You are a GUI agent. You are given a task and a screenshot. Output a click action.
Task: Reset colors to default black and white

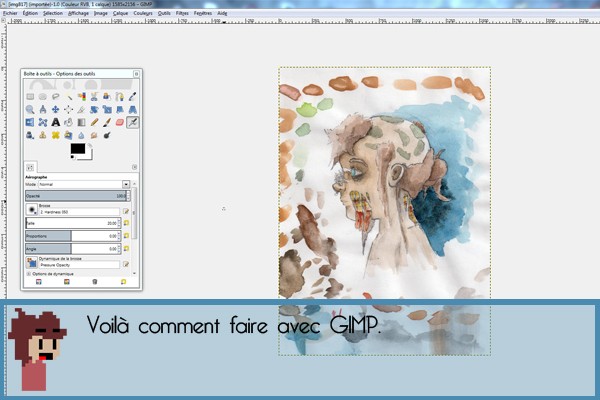(73, 157)
